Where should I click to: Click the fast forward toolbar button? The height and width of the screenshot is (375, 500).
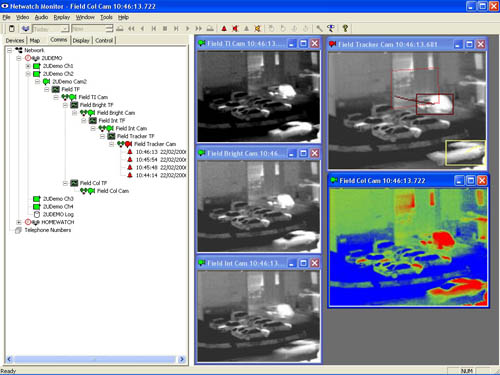(199, 29)
